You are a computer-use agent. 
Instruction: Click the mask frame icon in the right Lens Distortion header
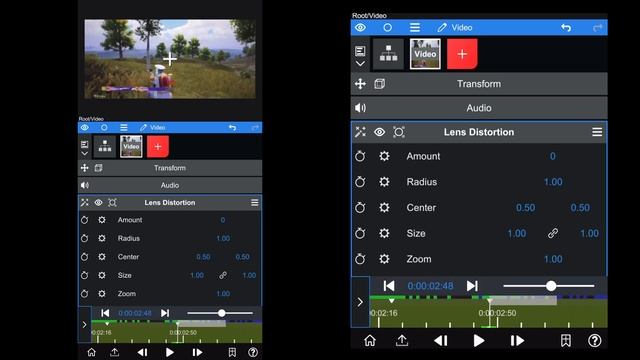(399, 132)
